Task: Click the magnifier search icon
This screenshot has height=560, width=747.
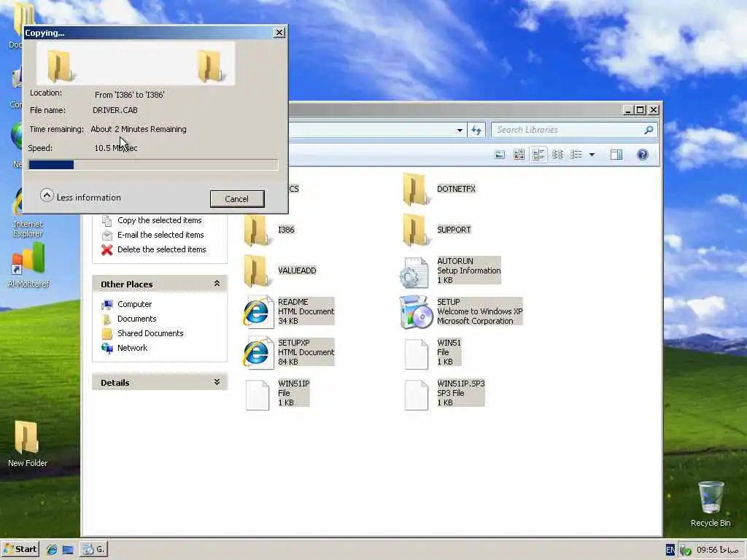Action: point(649,130)
